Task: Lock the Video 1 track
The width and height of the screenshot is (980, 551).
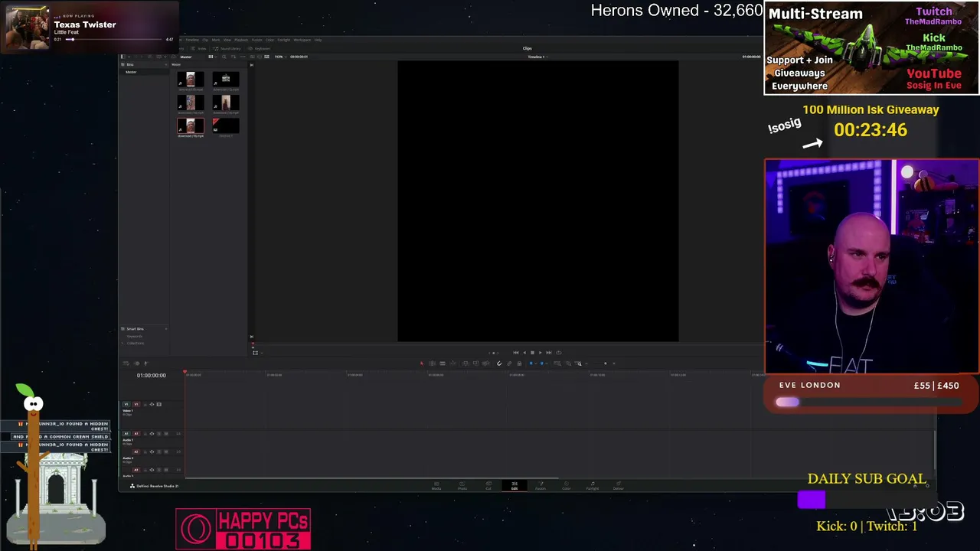Action: pos(145,404)
